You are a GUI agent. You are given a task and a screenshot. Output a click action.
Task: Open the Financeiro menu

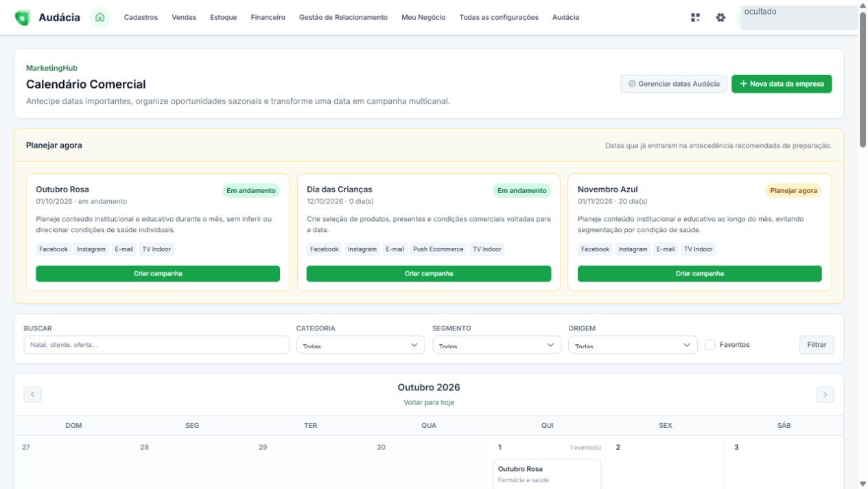pyautogui.click(x=268, y=18)
